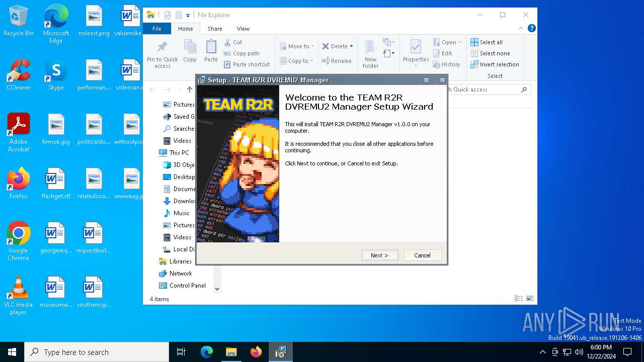Click History in the ribbon
Image resolution: width=644 pixels, height=362 pixels.
tap(446, 64)
